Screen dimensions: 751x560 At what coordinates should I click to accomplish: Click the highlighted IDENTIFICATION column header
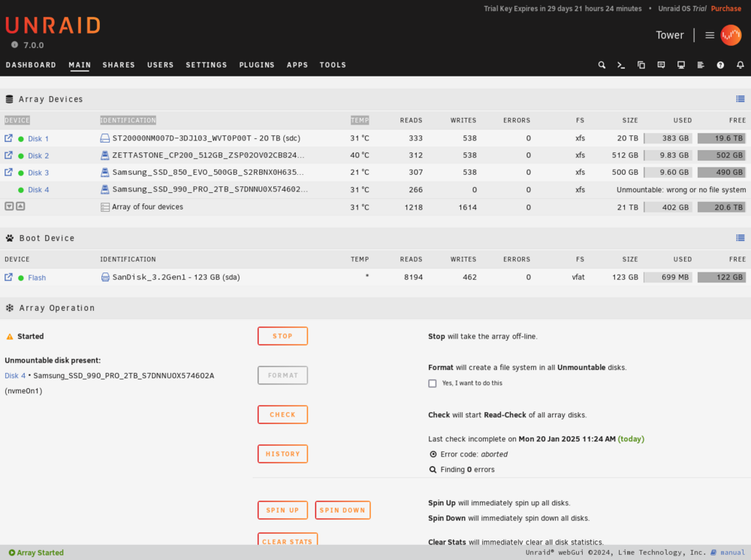(x=128, y=120)
